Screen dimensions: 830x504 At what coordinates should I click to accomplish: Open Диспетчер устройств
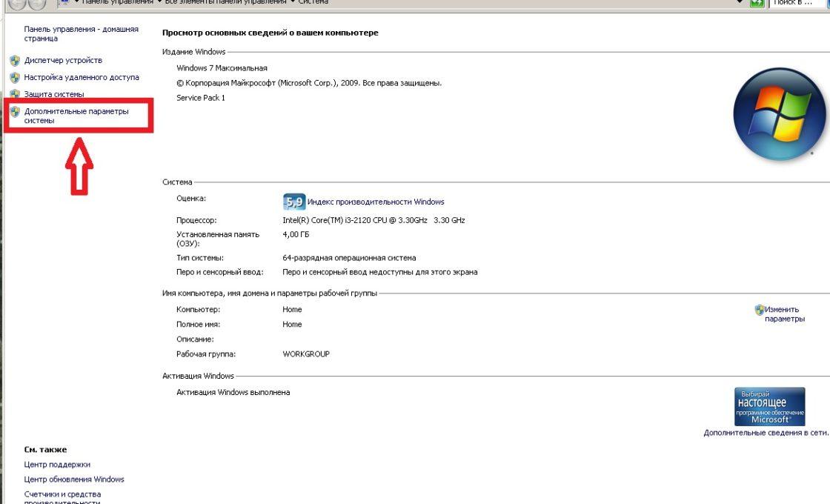[x=63, y=60]
